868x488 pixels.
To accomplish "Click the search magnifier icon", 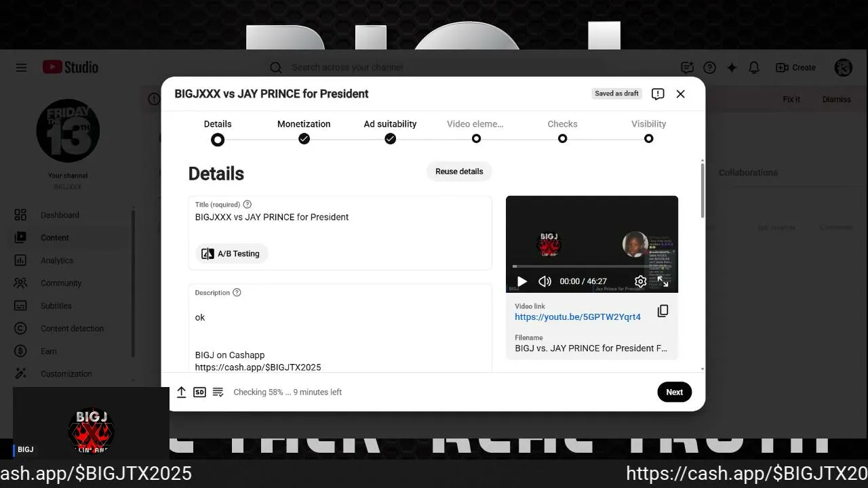I will tap(275, 67).
